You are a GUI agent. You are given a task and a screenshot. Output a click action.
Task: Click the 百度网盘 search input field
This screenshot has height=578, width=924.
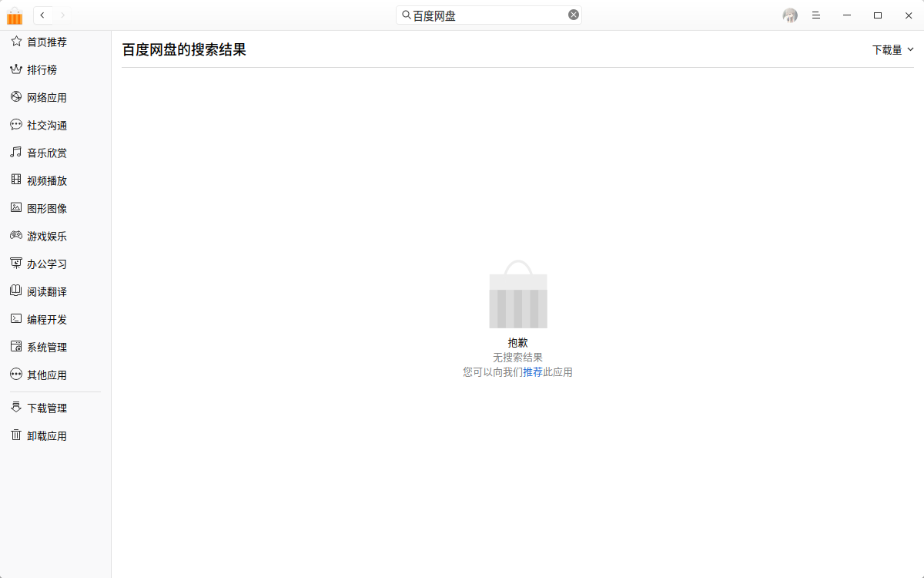(489, 15)
